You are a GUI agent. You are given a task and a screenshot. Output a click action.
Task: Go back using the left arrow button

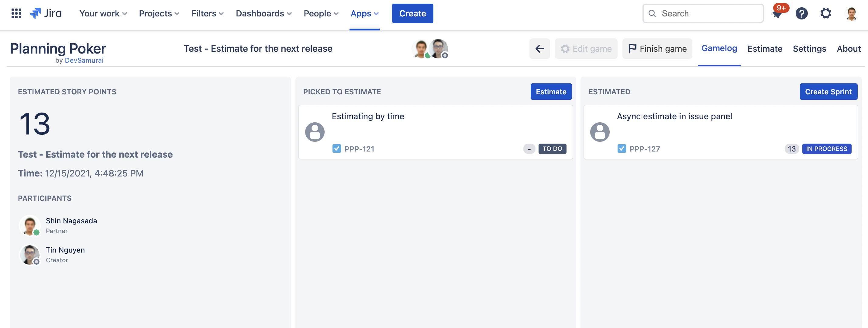coord(539,49)
